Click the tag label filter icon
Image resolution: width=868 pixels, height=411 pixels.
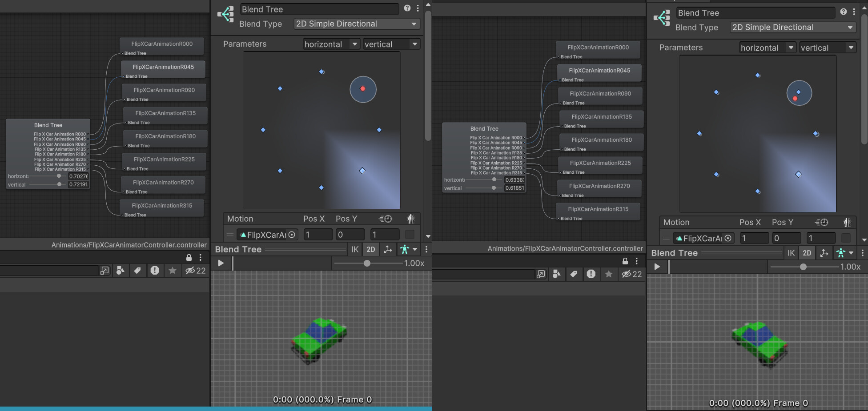pyautogui.click(x=138, y=271)
